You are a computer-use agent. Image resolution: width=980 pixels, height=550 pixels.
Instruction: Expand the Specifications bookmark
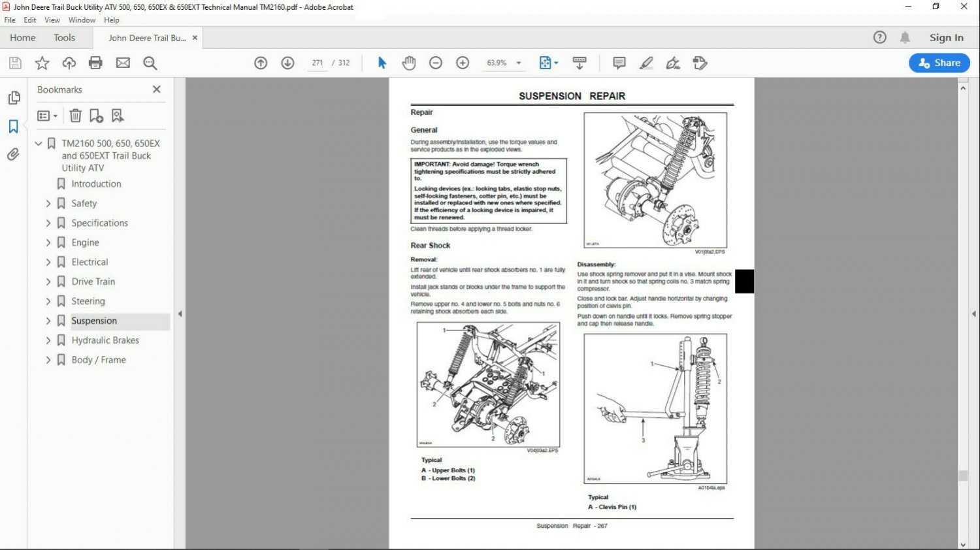click(48, 223)
